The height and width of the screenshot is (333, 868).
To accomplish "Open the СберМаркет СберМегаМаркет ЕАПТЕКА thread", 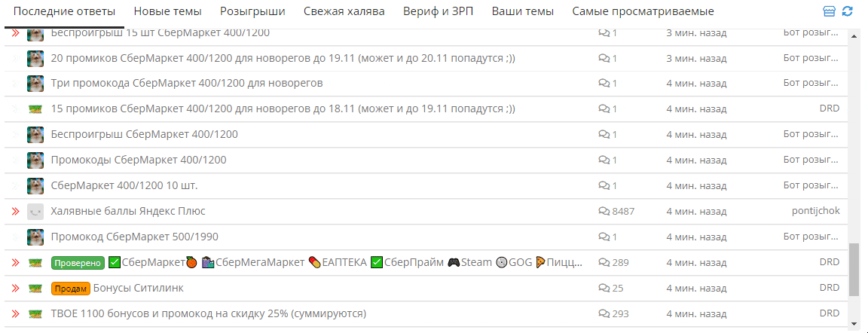I will coord(345,262).
